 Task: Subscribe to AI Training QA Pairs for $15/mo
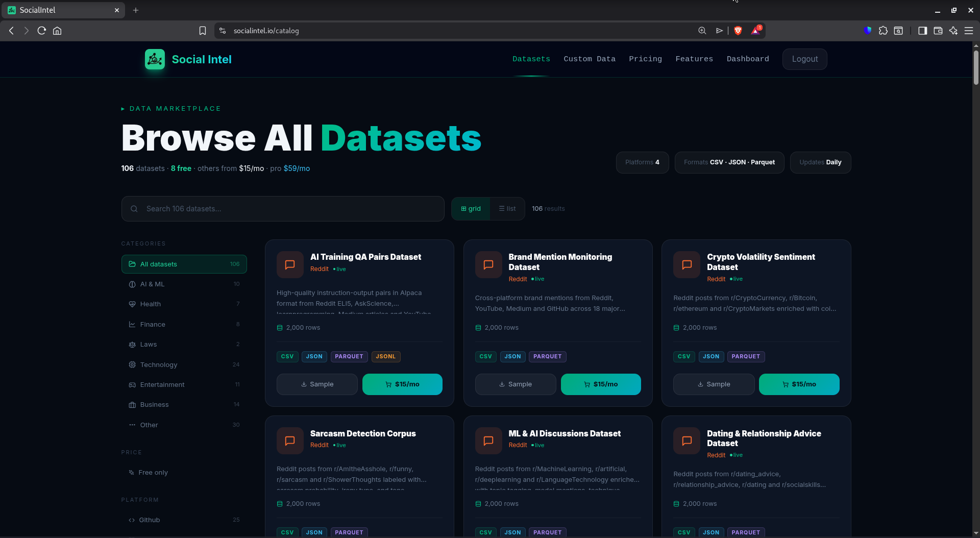pyautogui.click(x=402, y=384)
